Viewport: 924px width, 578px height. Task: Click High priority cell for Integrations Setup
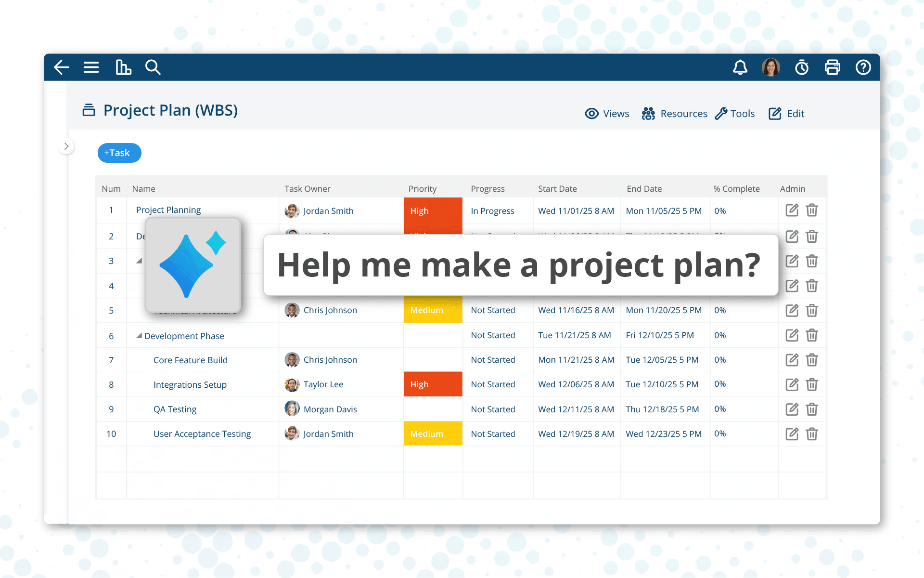[x=433, y=384]
